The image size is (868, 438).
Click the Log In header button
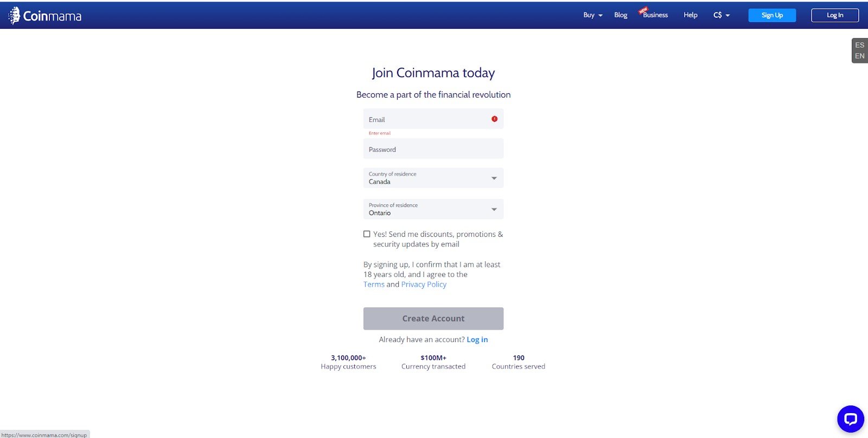[834, 15]
